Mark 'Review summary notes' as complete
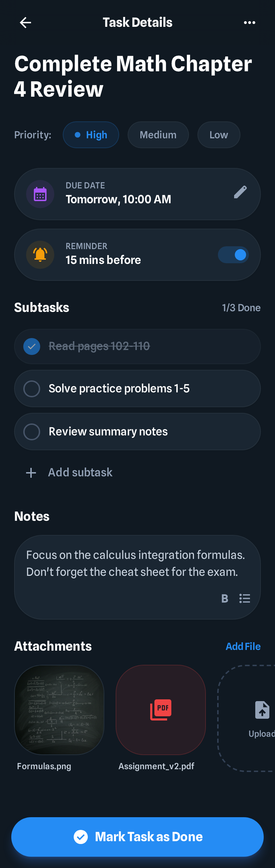 pyautogui.click(x=32, y=432)
